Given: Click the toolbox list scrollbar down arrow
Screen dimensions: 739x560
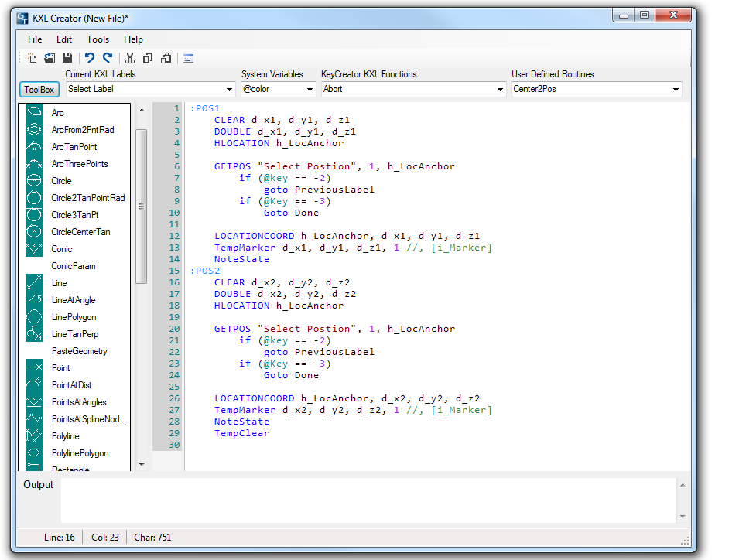Looking at the screenshot, I should coord(141,465).
